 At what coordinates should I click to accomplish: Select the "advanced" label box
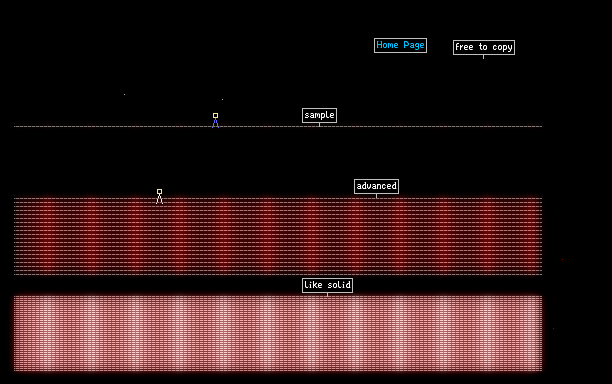[x=376, y=186]
